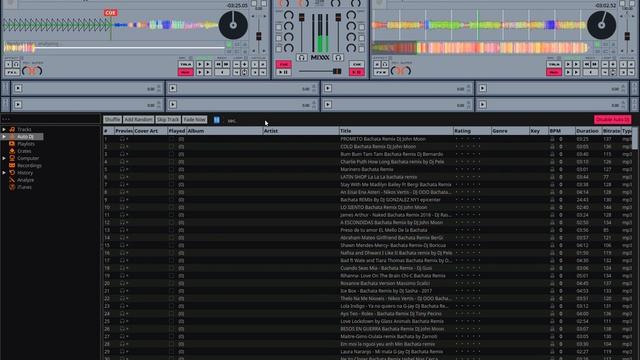Click the right deck overview waveform
Image resolution: width=640 pixels, height=360 pixels.
pos(480,48)
